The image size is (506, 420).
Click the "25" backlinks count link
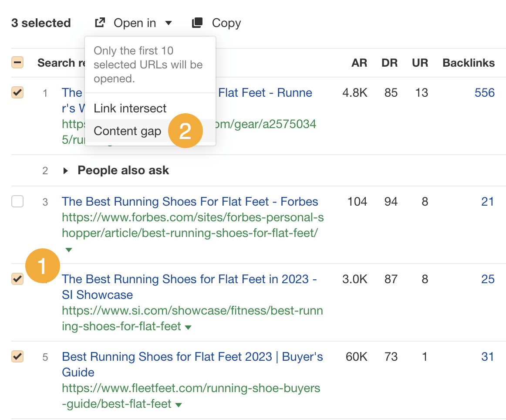488,279
